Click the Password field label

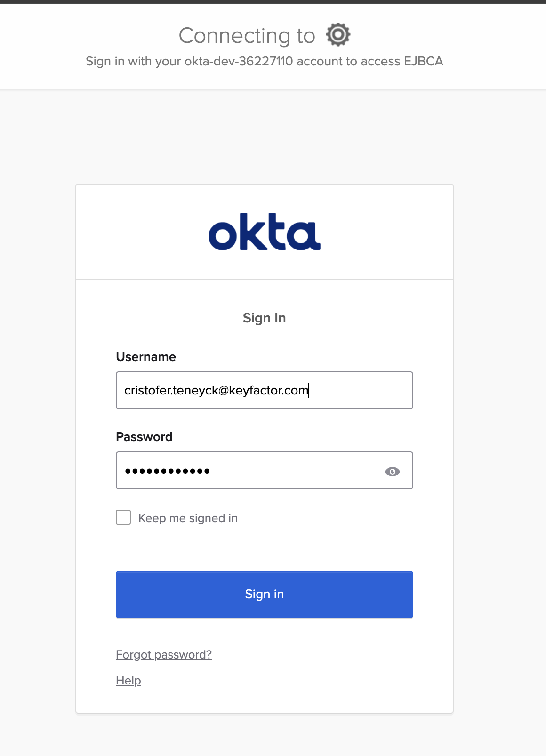point(144,437)
